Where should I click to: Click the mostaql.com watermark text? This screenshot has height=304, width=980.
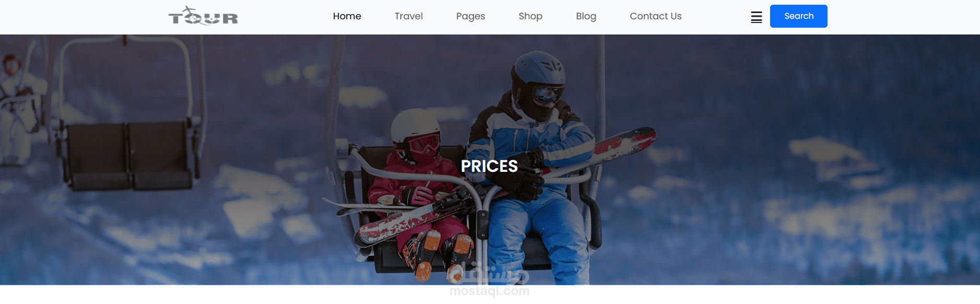(x=489, y=291)
